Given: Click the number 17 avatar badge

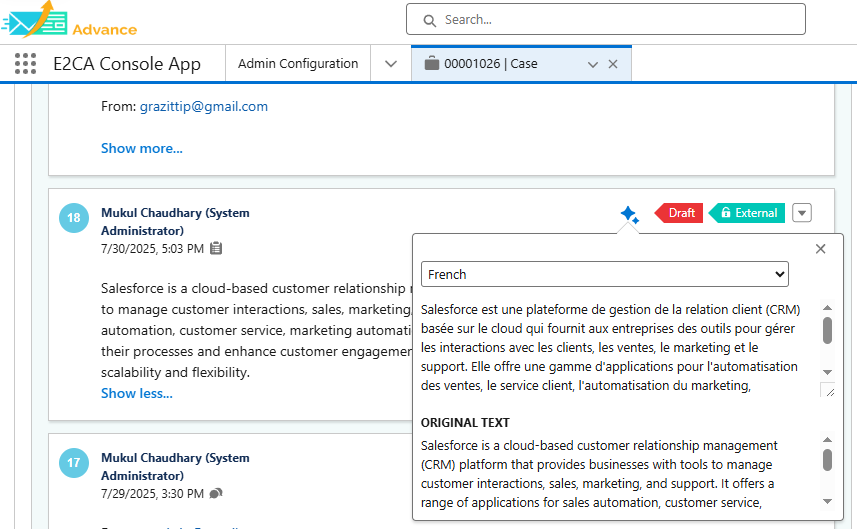Looking at the screenshot, I should (74, 462).
